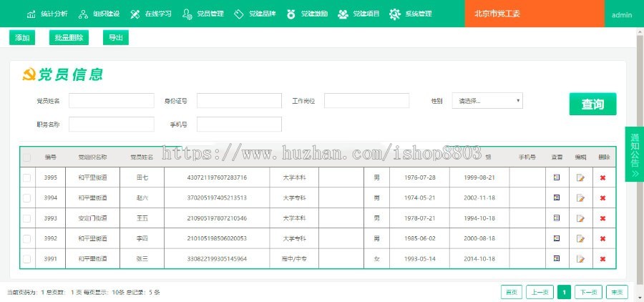
Task: Click the 党员姓名 search field
Action: pos(112,101)
